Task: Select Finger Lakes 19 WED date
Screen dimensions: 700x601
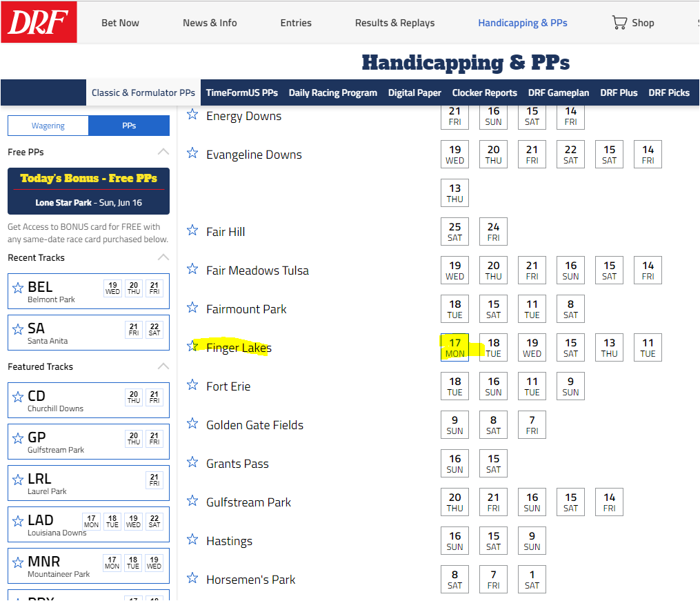Action: tap(532, 347)
